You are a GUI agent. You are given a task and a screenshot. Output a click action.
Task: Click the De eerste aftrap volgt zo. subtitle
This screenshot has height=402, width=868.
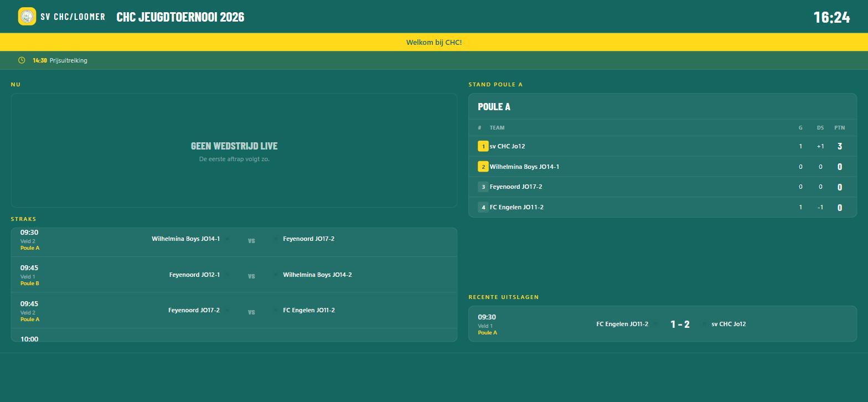(x=234, y=159)
